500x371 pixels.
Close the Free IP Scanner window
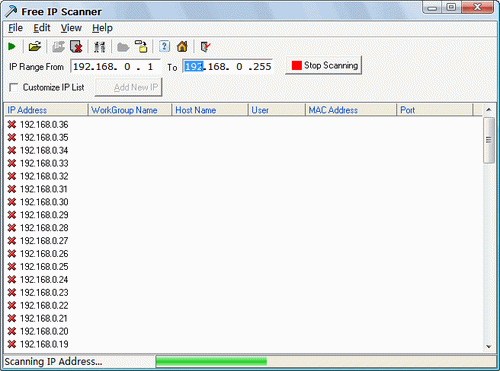click(x=477, y=7)
